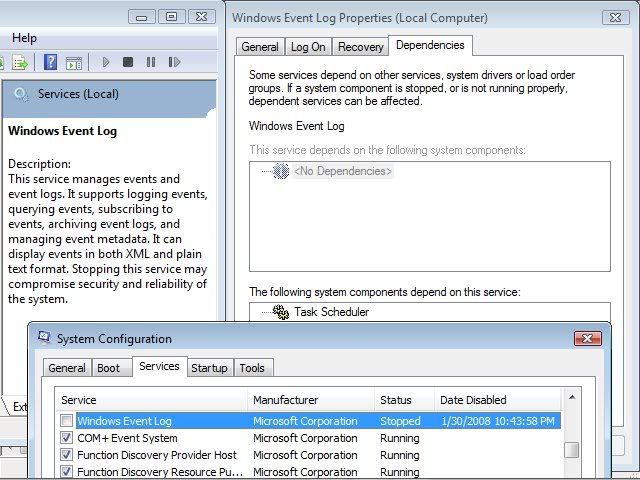The width and height of the screenshot is (640, 480).
Task: Click the Export List toolbar icon
Action: [x=20, y=62]
